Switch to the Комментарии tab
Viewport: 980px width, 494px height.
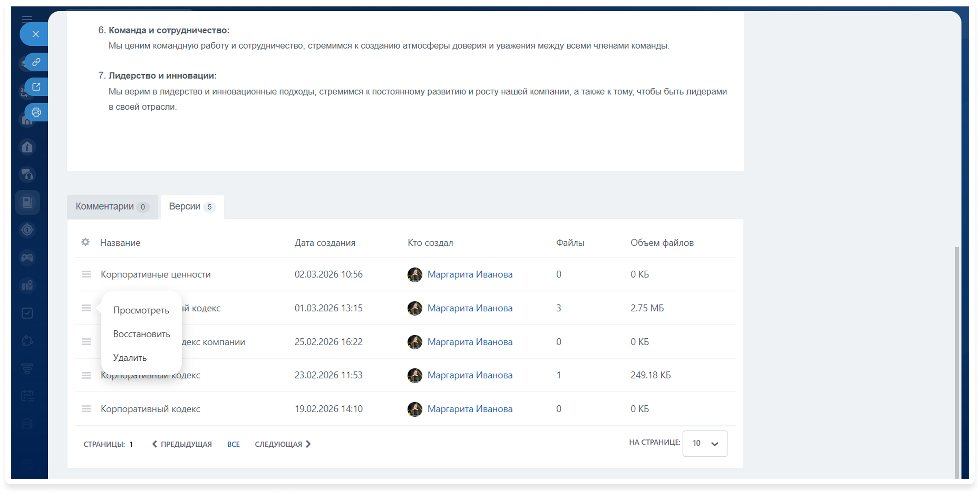pyautogui.click(x=112, y=207)
